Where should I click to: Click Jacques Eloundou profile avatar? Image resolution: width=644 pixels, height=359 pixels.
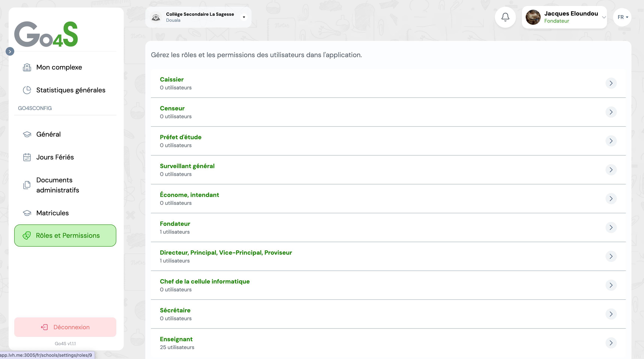pos(533,17)
